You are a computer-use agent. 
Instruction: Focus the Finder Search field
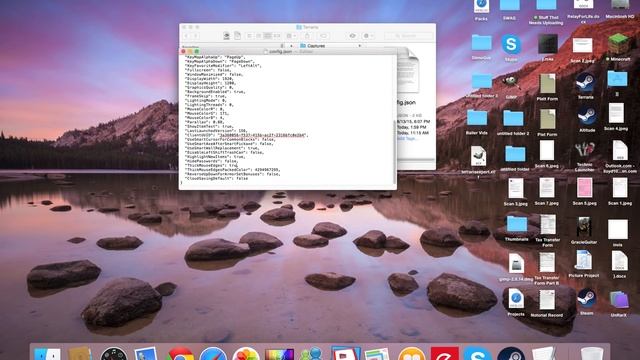(409, 36)
